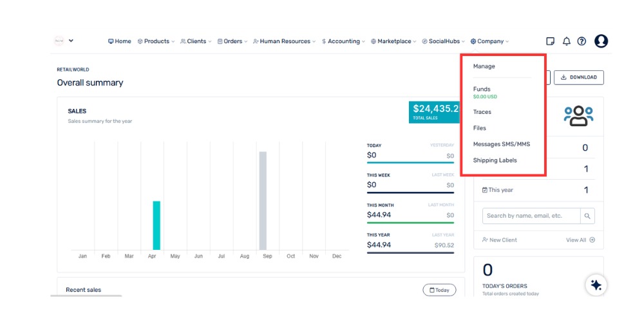Open the user profile avatar
The image size is (644, 322).
click(x=601, y=41)
